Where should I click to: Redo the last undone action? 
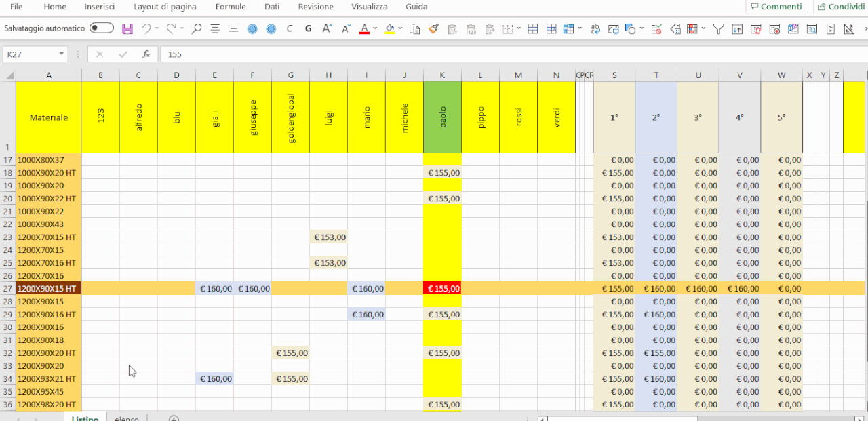(x=171, y=28)
